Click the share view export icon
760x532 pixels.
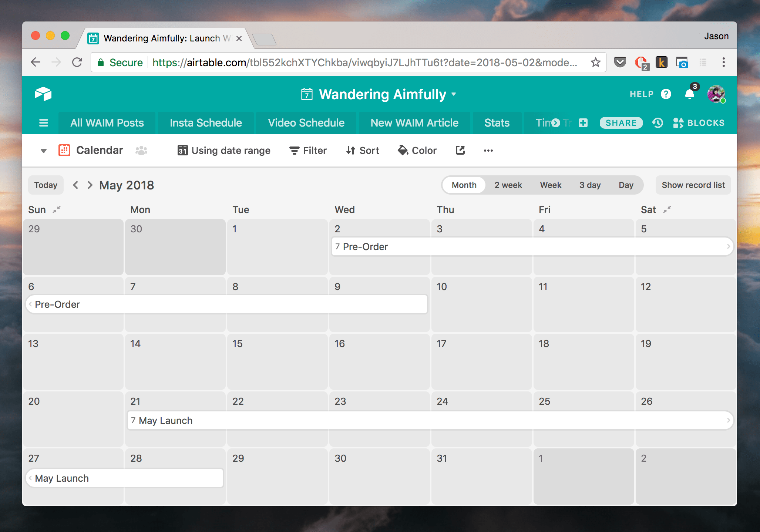[460, 150]
